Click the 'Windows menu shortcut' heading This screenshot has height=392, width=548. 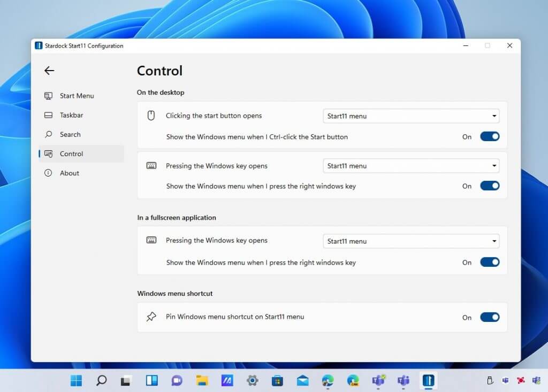pos(175,294)
